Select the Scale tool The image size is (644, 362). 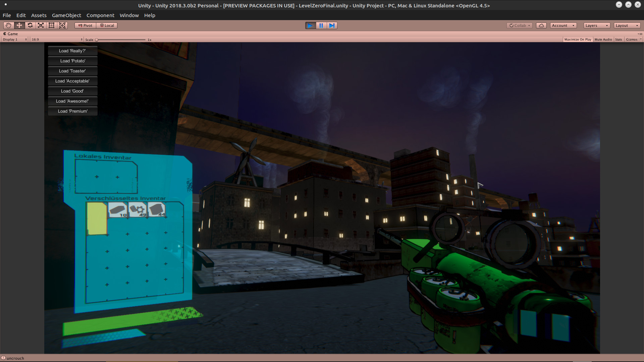(x=41, y=25)
